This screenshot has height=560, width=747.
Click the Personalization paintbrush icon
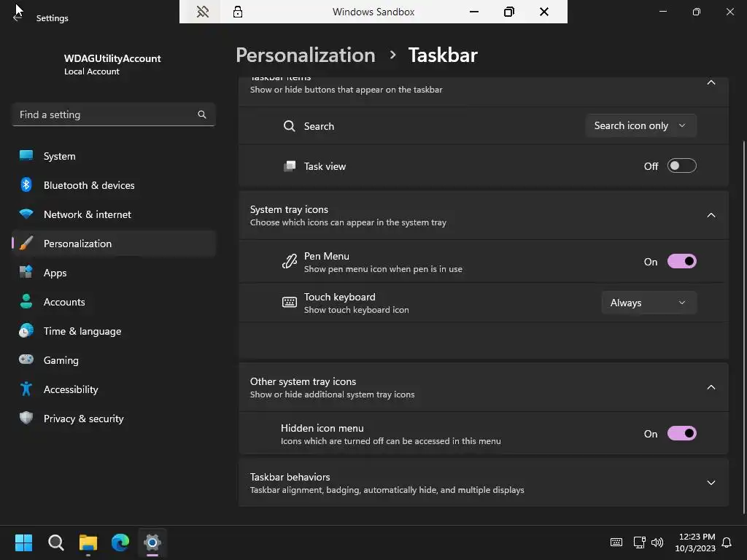click(x=26, y=244)
